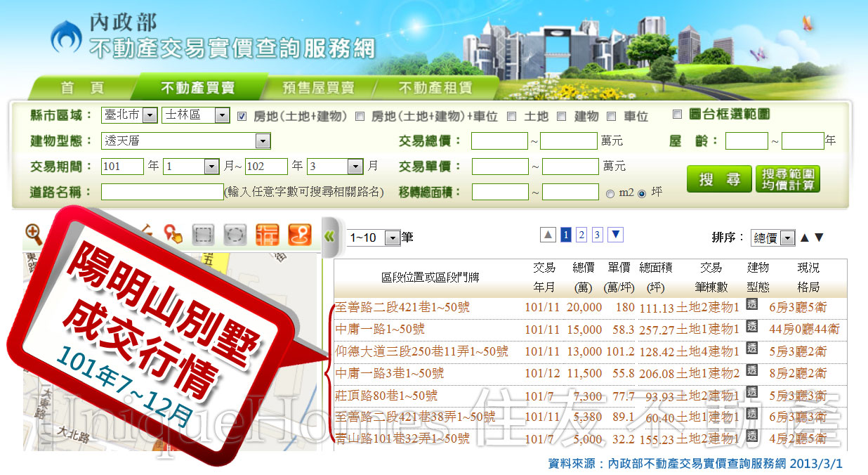Click building type icon in 至善路二段421巷1~50號 row
Screen dimensions: 868x475
tap(751, 304)
